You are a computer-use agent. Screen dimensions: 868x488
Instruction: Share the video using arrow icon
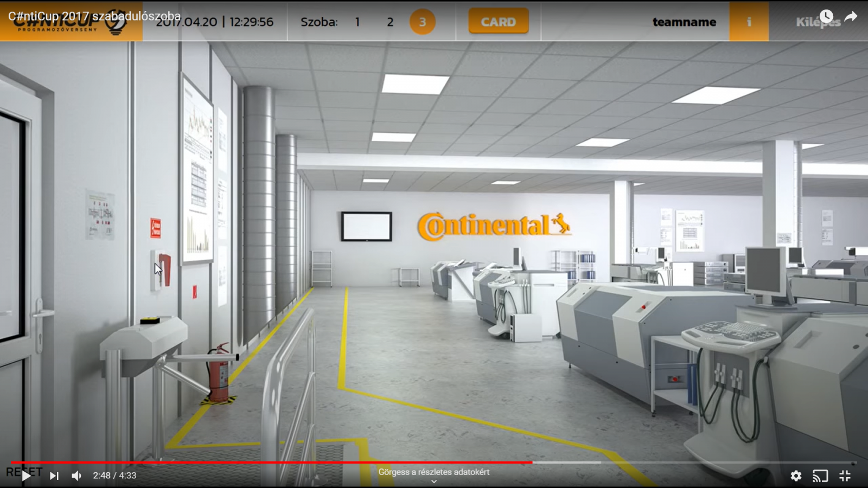851,16
